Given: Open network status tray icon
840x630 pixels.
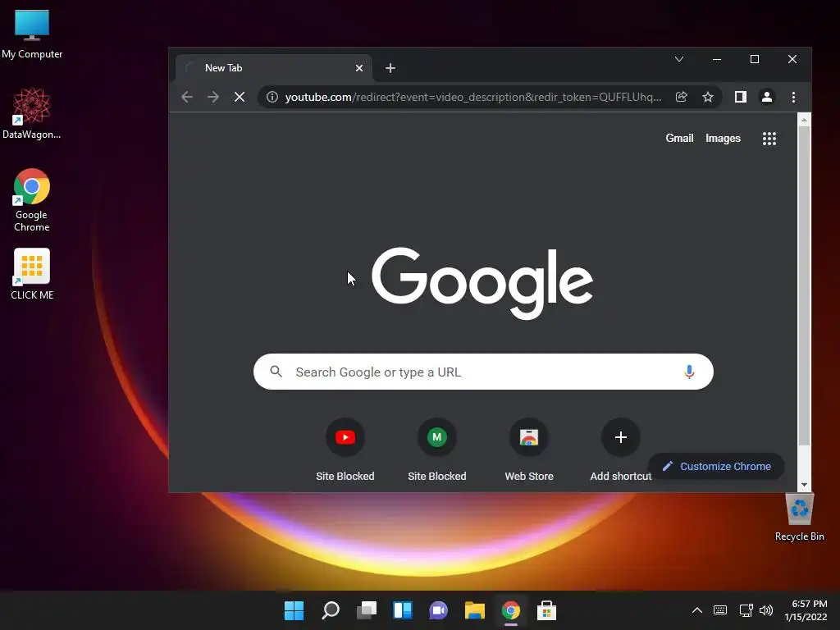Looking at the screenshot, I should pyautogui.click(x=746, y=610).
